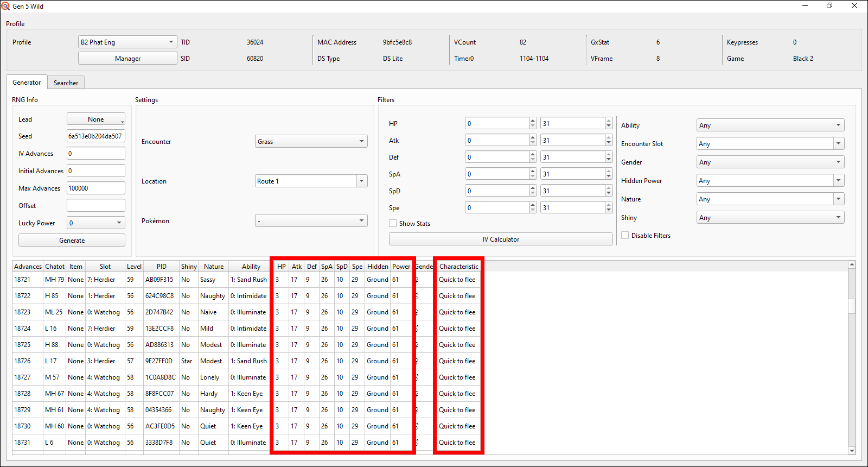
Task: Toggle the Disable Filters checkbox
Action: (x=625, y=236)
